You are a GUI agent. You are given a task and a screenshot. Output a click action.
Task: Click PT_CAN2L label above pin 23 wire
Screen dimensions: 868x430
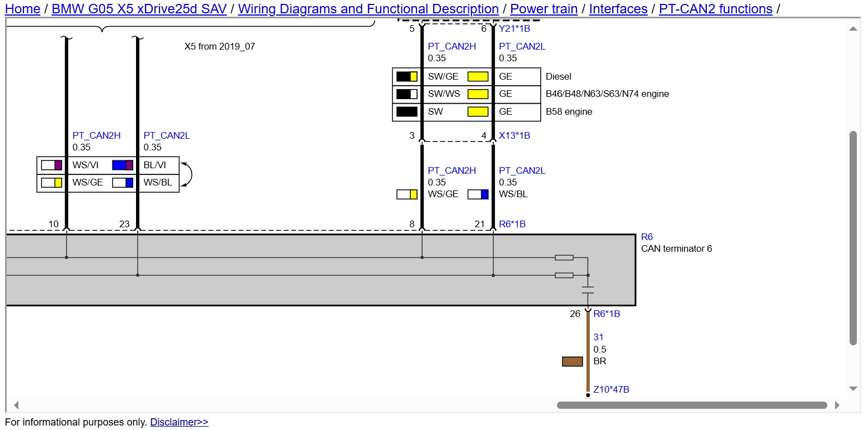pyautogui.click(x=167, y=135)
